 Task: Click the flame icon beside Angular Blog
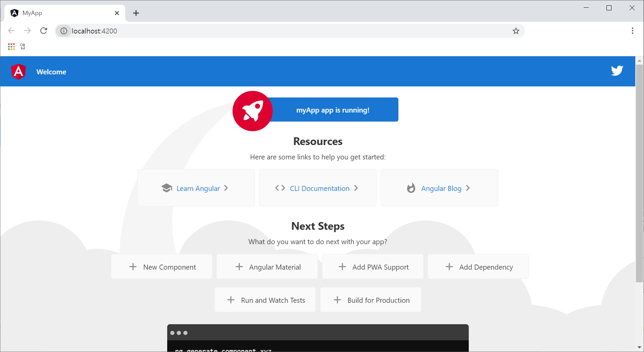pos(411,188)
